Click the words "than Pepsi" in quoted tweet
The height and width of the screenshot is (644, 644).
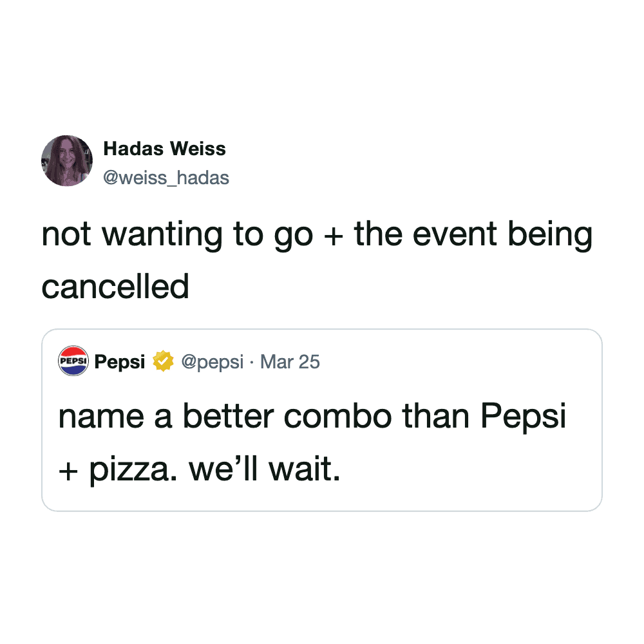[484, 417]
